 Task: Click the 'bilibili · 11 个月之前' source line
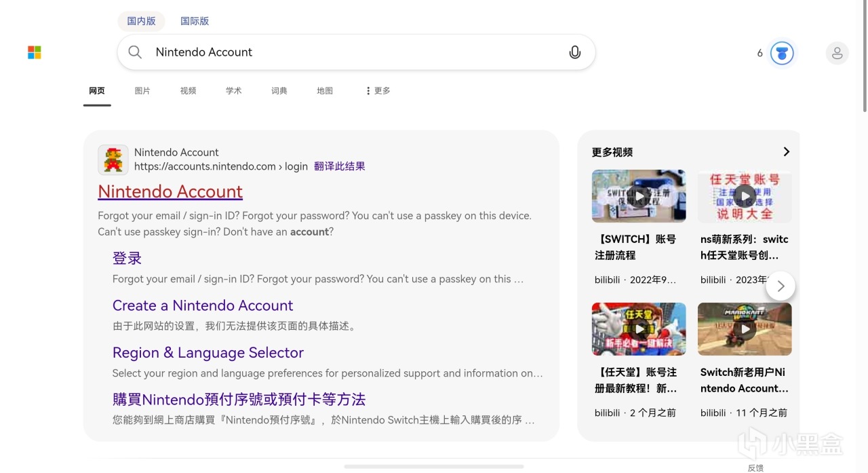pos(744,413)
